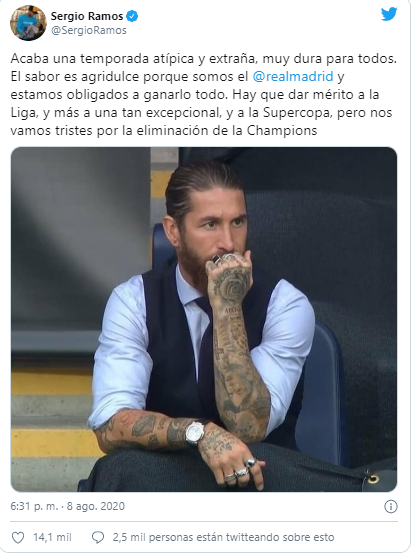Open the Twitter bird logo
This screenshot has width=411, height=557.
tap(389, 14)
